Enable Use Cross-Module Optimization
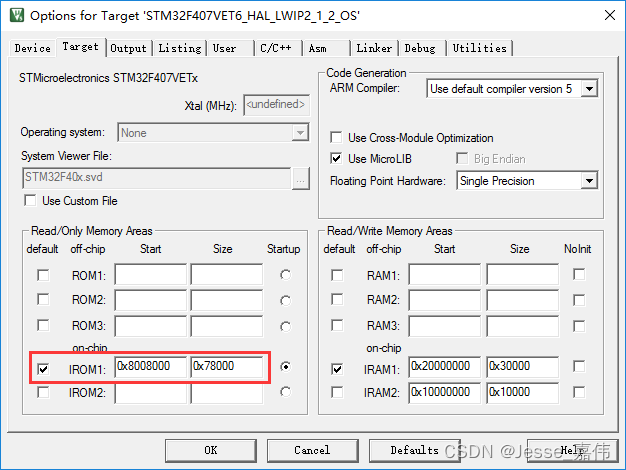This screenshot has width=626, height=470. pyautogui.click(x=336, y=138)
